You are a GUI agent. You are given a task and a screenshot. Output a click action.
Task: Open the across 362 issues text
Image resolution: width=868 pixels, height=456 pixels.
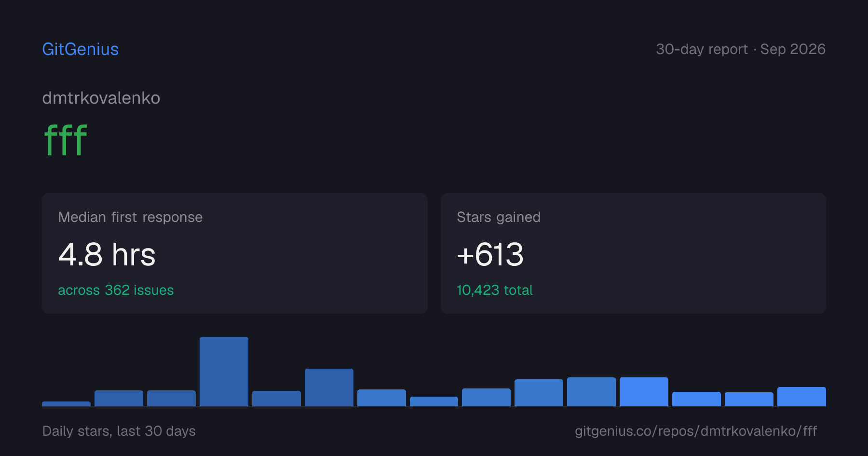click(x=116, y=290)
